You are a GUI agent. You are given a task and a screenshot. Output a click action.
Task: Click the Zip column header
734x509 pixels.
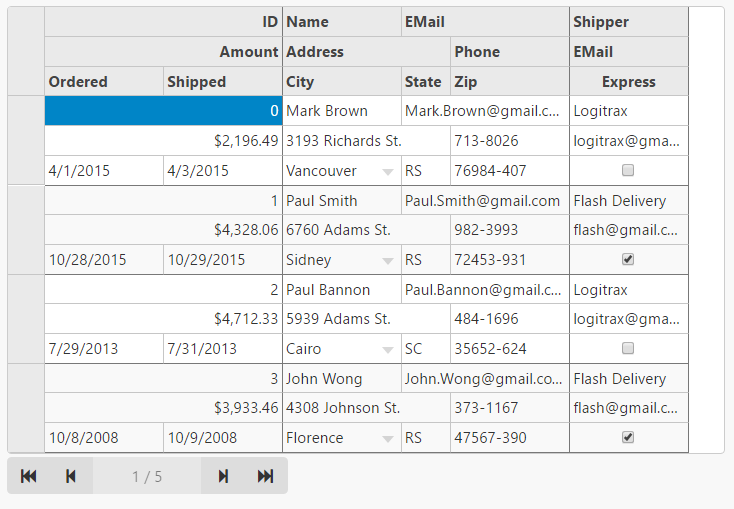click(509, 82)
